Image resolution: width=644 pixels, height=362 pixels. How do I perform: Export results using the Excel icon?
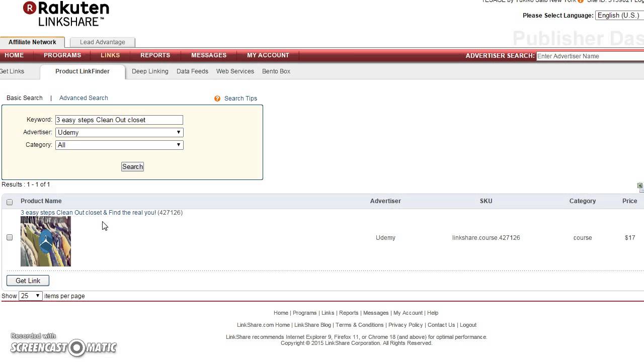coord(639,187)
